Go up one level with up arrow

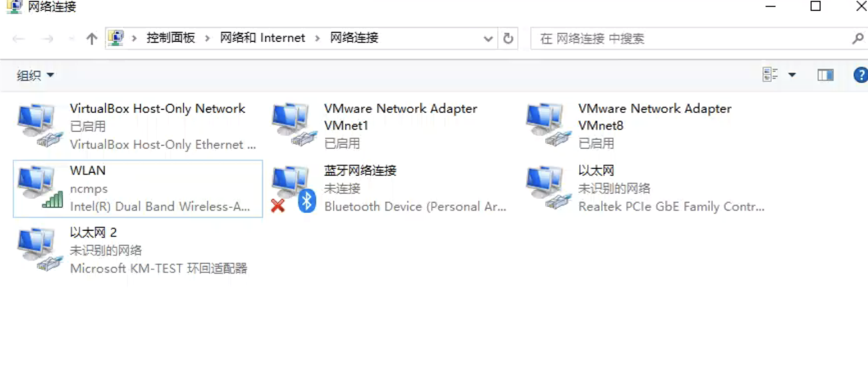tap(92, 38)
